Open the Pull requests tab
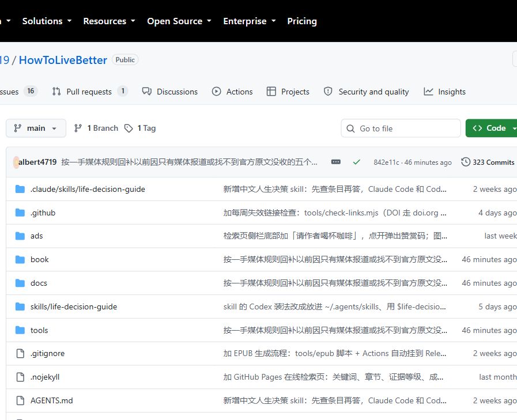Image resolution: width=517 pixels, height=420 pixels. pyautogui.click(x=89, y=92)
